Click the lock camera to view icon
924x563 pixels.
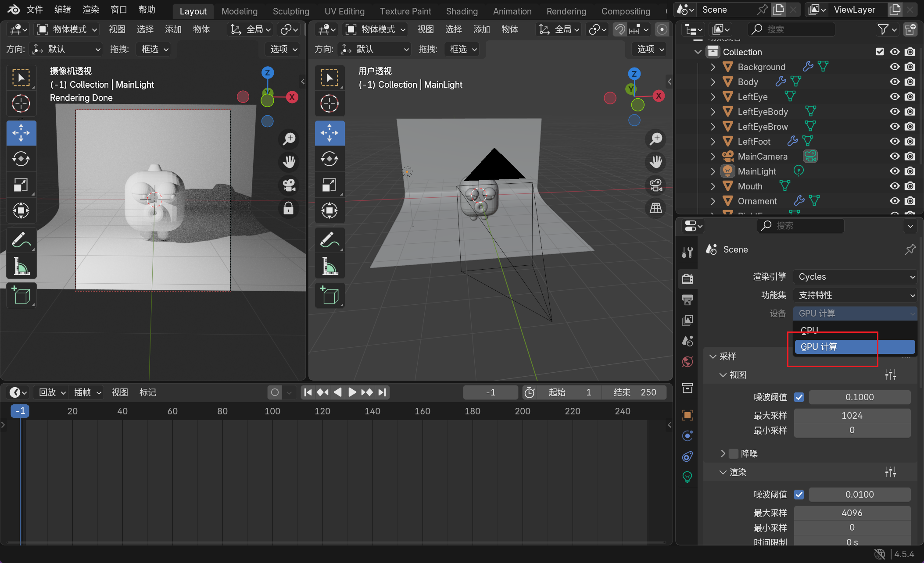point(288,208)
